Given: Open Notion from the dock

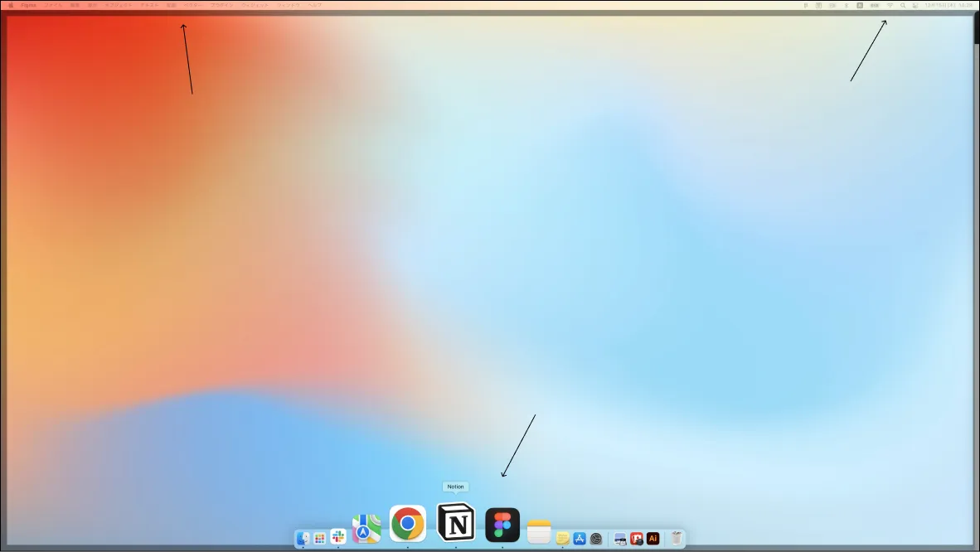Looking at the screenshot, I should pos(456,523).
